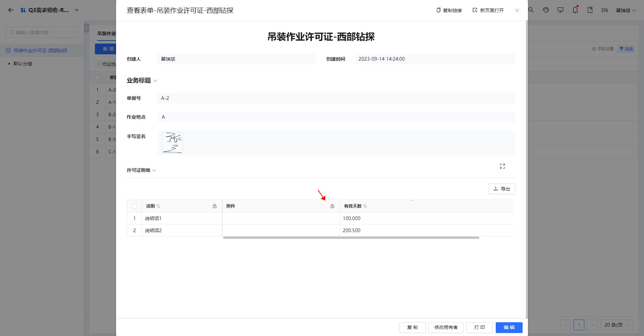Click the 新增 button in background list
Viewport: 644px width, 336px height.
pyautogui.click(x=105, y=49)
